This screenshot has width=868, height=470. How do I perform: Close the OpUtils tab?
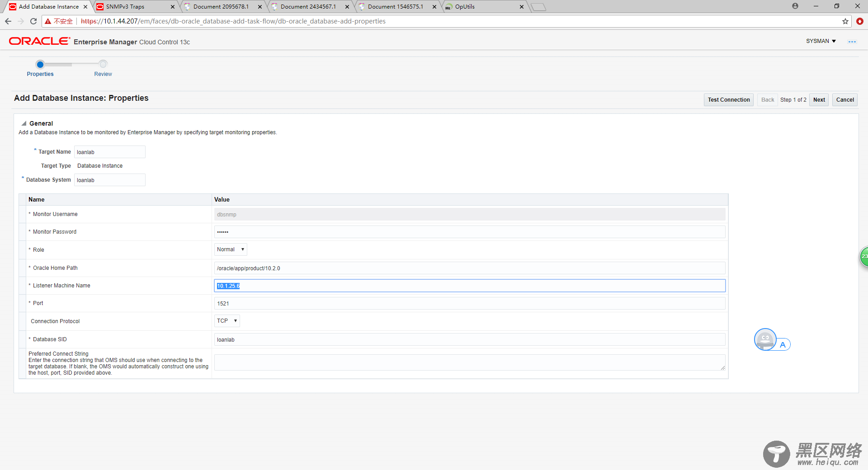[522, 7]
